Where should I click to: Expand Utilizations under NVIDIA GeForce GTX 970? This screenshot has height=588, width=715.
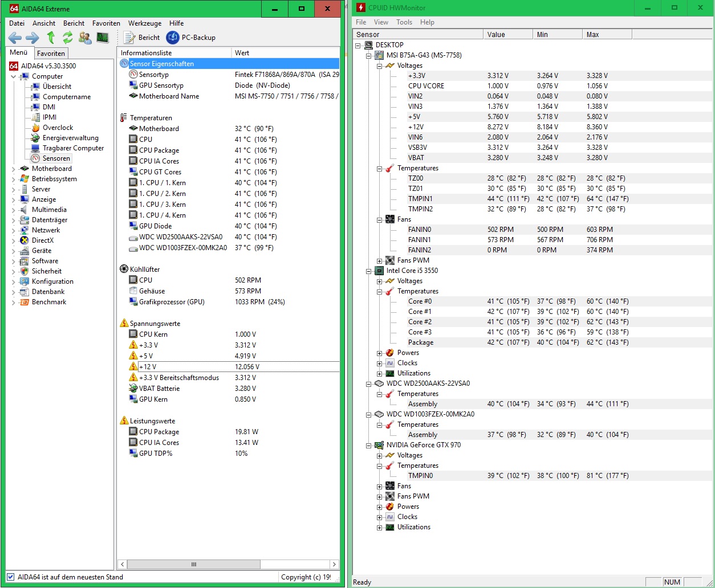[x=380, y=527]
